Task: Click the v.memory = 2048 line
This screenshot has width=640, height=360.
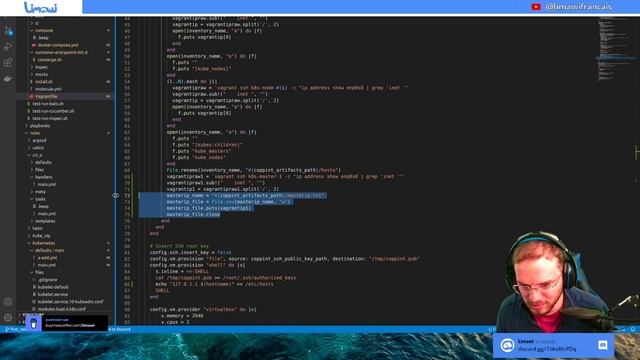Action: (x=182, y=316)
